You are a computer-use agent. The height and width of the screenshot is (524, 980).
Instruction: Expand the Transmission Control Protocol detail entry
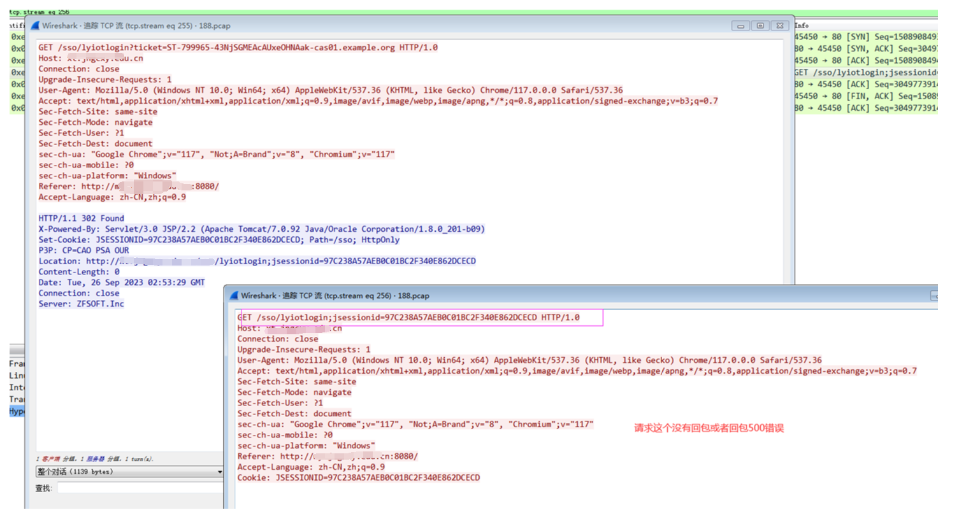coord(17,399)
